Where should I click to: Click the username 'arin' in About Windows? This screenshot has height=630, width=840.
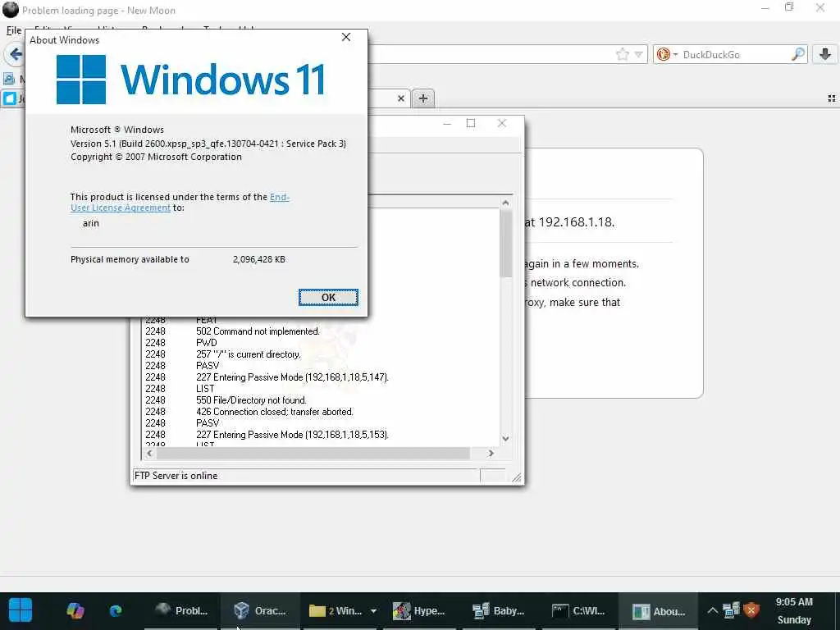point(90,223)
